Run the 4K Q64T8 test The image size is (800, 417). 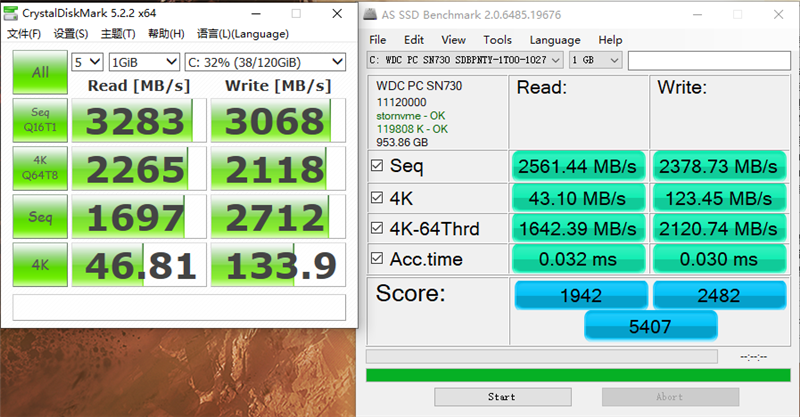40,168
